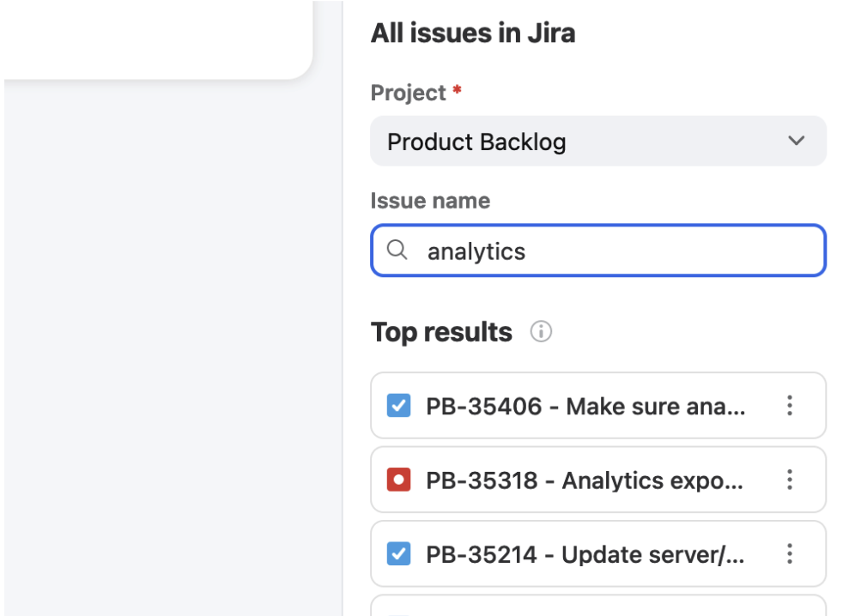Open more options for PB-35318
The image size is (849, 616).
tap(790, 480)
